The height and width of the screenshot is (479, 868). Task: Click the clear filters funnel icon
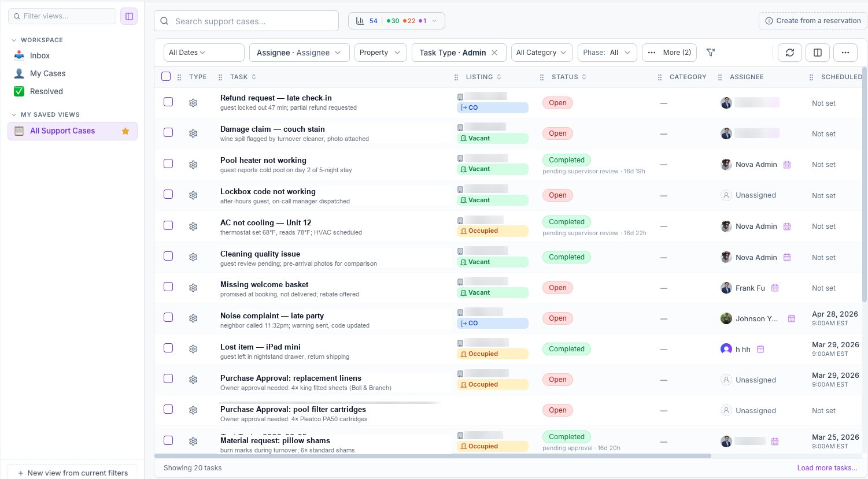tap(711, 53)
